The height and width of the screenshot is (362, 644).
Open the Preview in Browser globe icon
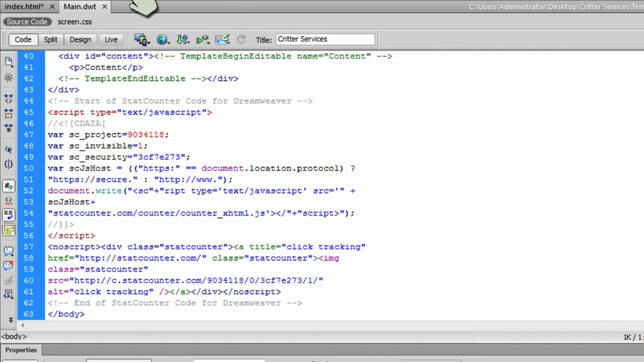pyautogui.click(x=163, y=39)
